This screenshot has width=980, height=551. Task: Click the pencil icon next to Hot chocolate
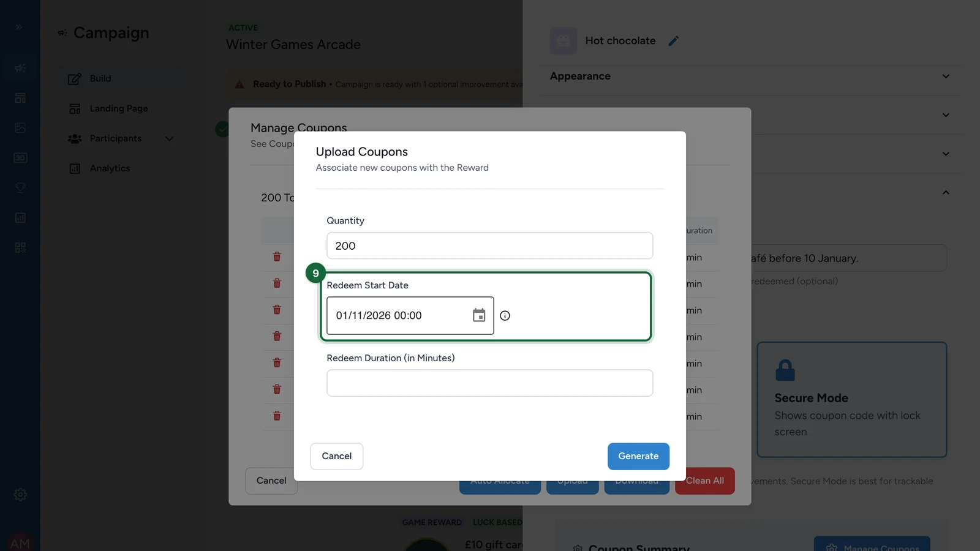point(674,41)
